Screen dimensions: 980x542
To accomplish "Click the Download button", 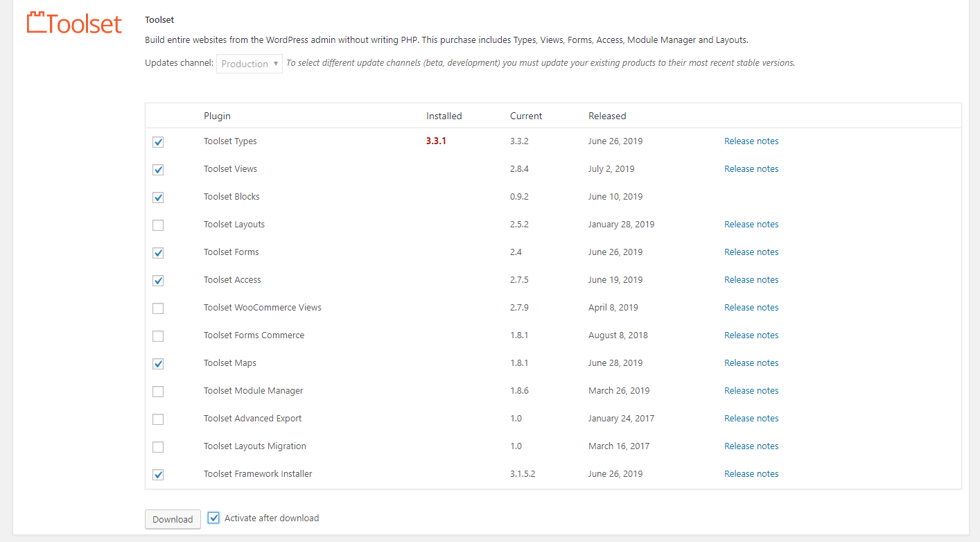I will [173, 519].
